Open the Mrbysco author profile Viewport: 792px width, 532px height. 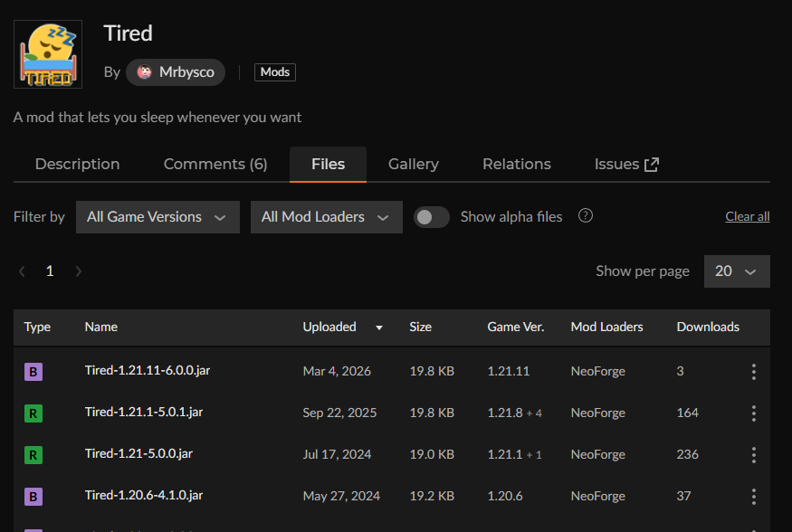pyautogui.click(x=176, y=72)
